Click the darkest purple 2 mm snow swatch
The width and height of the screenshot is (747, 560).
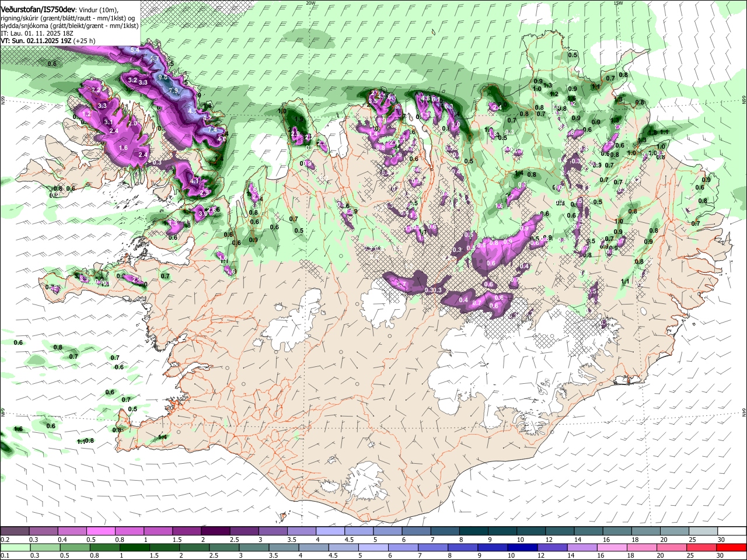coord(215,531)
